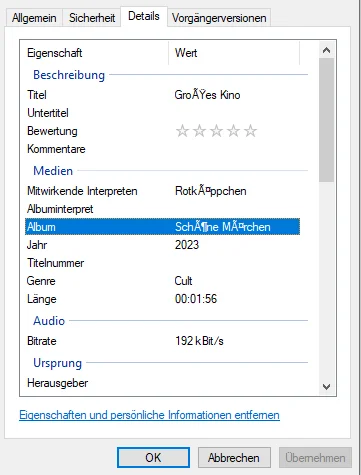This screenshot has width=361, height=475.
Task: Select the Bitrate label
Action: point(42,341)
